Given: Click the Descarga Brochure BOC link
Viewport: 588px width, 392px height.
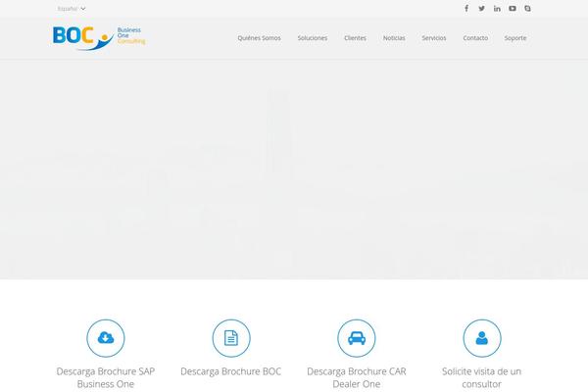Looking at the screenshot, I should click(x=231, y=371).
